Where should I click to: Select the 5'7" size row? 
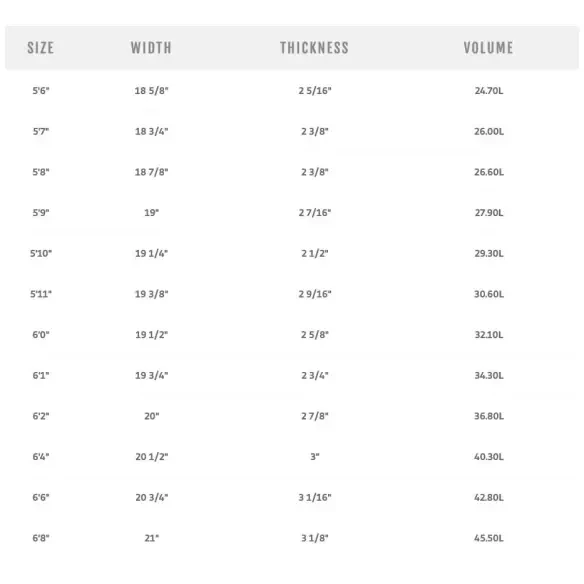[x=292, y=131]
